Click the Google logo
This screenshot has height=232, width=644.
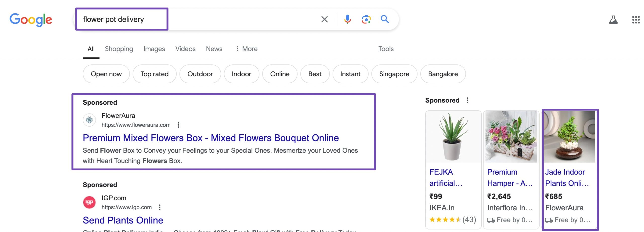tap(31, 20)
